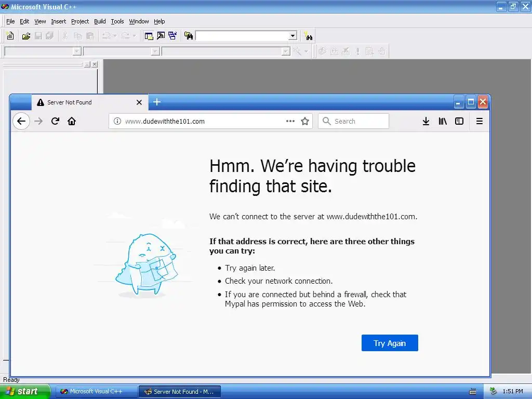Switch to Server Not Found taskbar button

180,392
